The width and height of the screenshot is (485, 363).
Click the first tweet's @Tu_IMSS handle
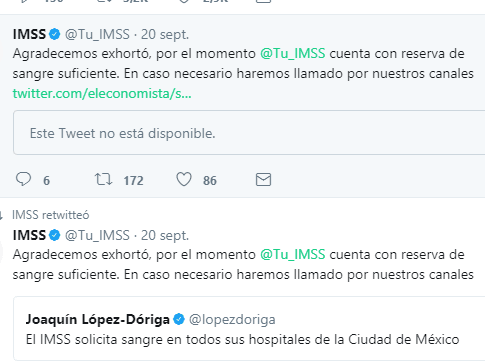97,34
